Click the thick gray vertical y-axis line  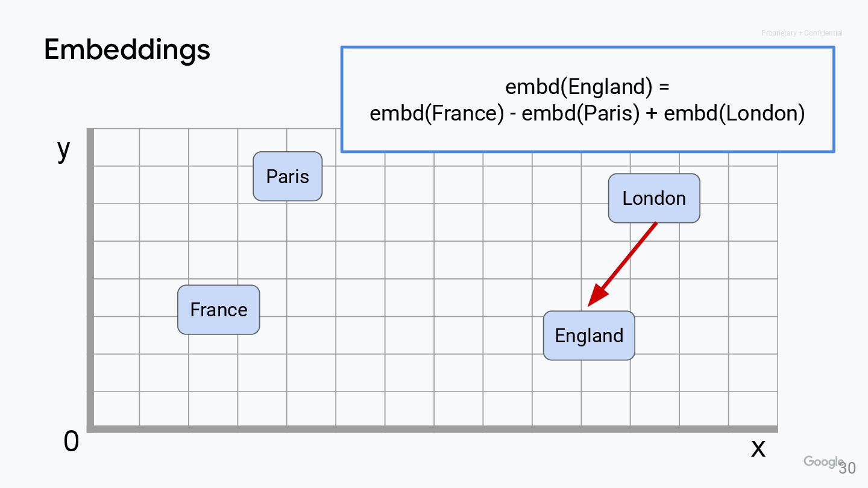90,277
